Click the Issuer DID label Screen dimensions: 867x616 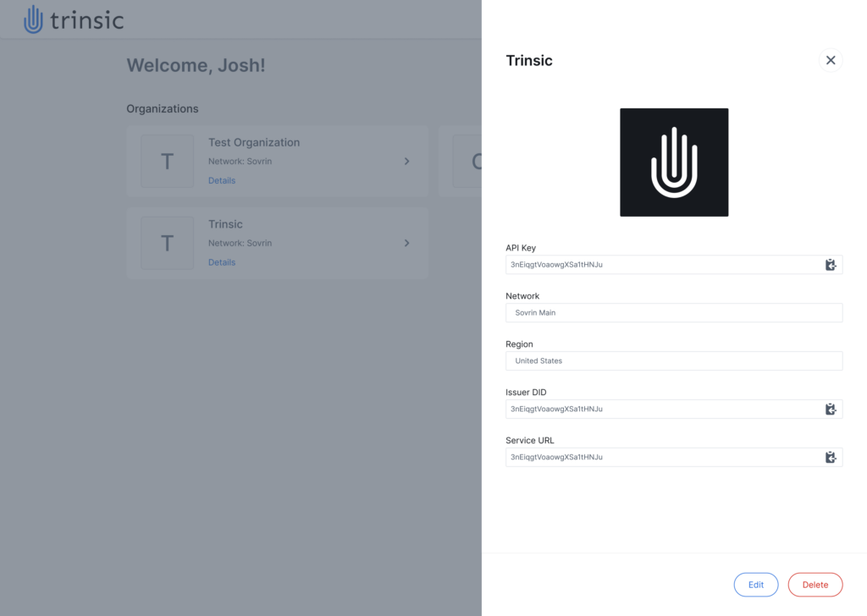pos(526,393)
